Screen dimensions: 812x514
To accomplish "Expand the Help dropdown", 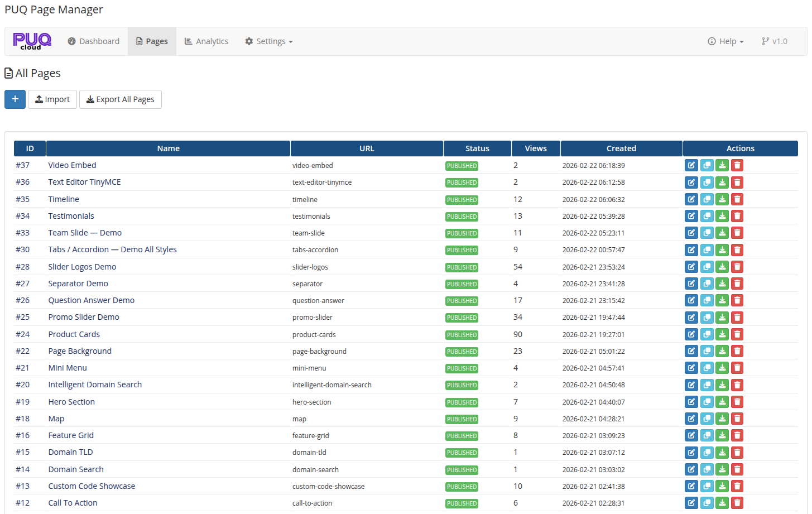I will click(x=725, y=41).
